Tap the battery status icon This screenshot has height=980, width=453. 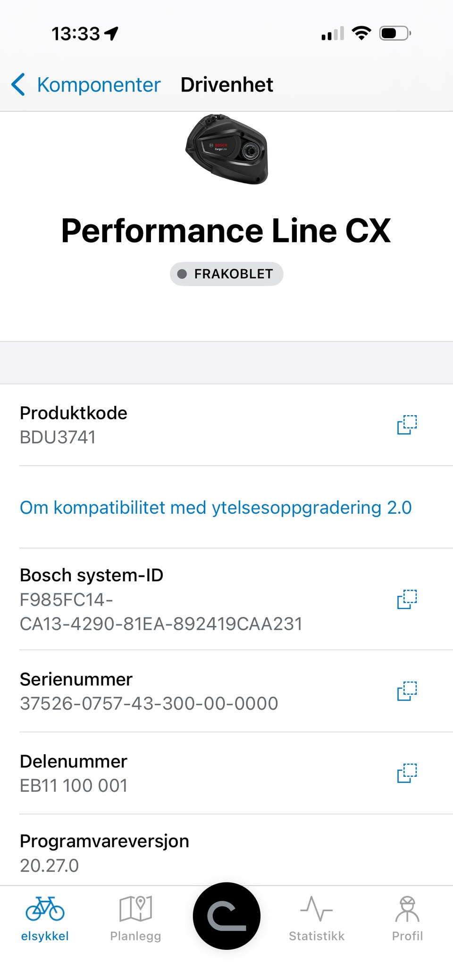(395, 33)
